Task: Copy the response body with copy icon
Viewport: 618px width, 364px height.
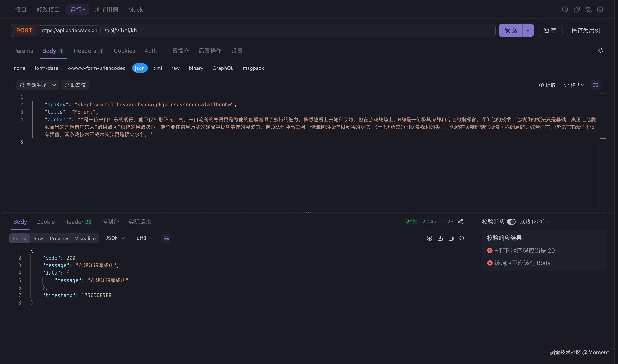Action: (x=451, y=238)
